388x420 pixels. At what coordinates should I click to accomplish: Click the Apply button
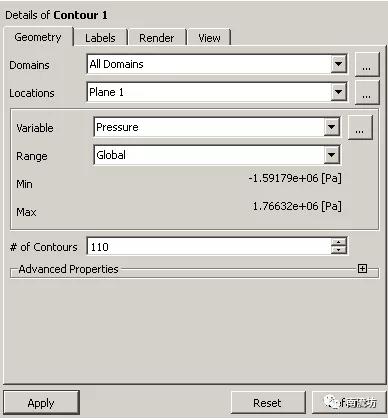[x=41, y=403]
